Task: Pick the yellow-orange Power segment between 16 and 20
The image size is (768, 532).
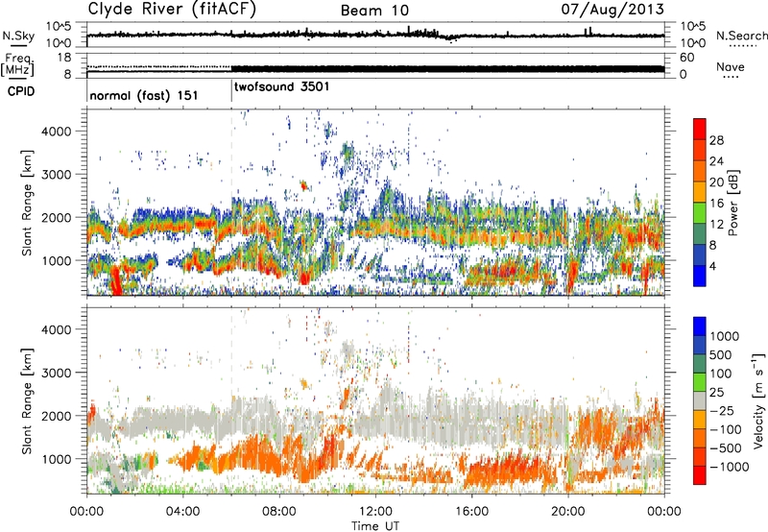Action: click(x=700, y=192)
